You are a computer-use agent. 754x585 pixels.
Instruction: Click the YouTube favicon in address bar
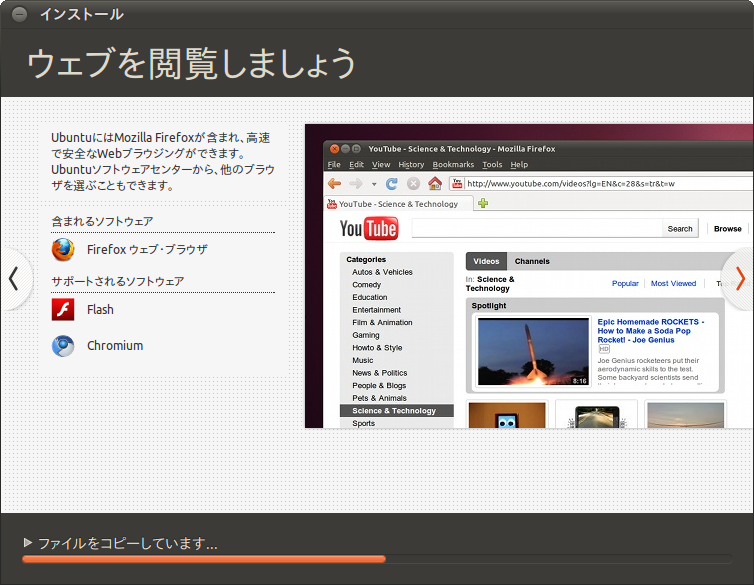pos(457,183)
